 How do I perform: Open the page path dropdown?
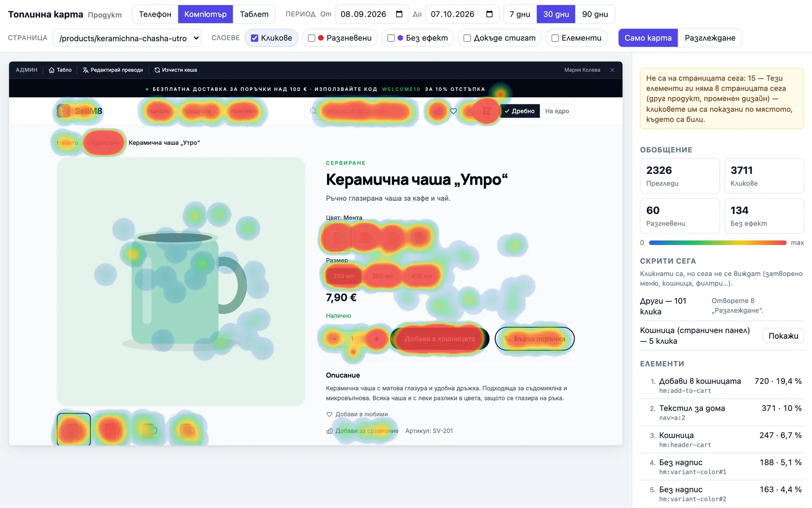(127, 38)
